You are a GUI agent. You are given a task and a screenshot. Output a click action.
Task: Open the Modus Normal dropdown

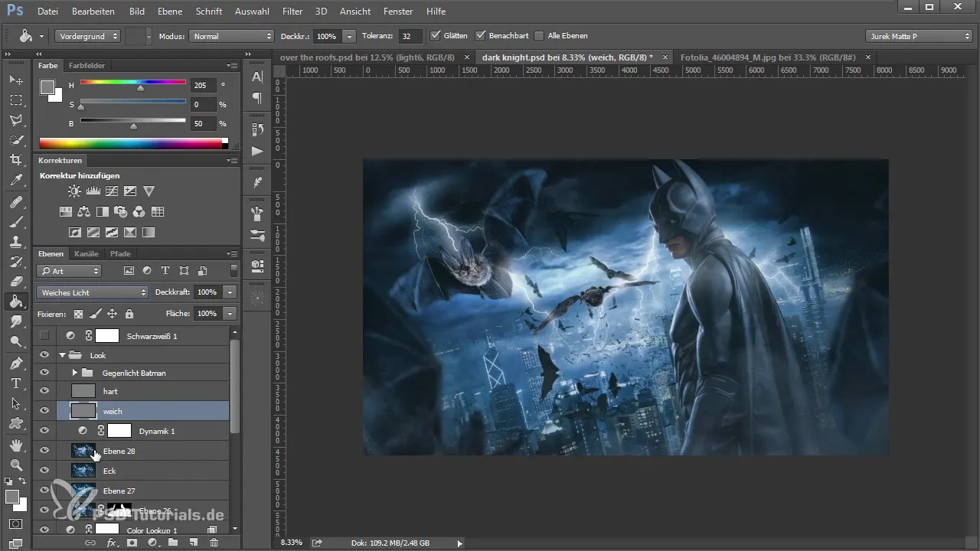[232, 36]
